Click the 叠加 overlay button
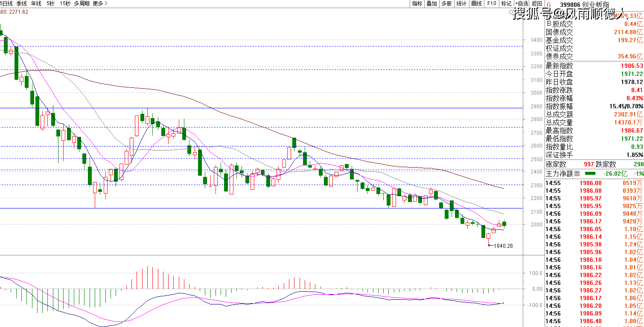This screenshot has height=327, width=644. 432,3
